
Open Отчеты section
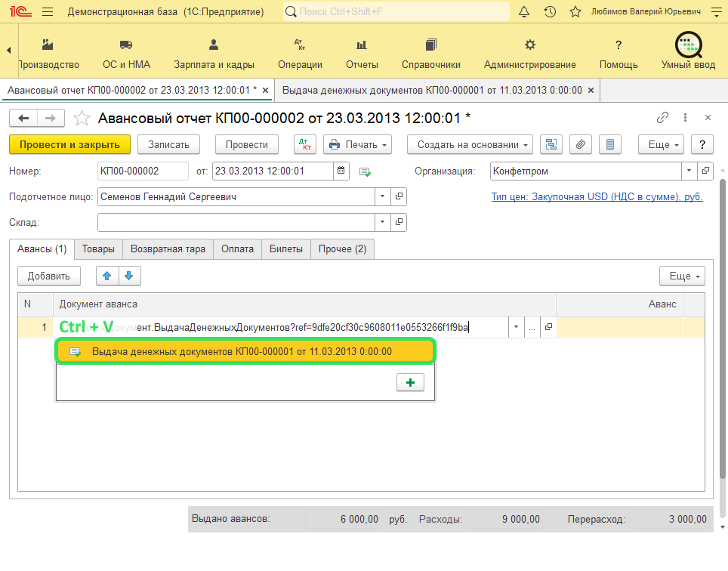(362, 54)
